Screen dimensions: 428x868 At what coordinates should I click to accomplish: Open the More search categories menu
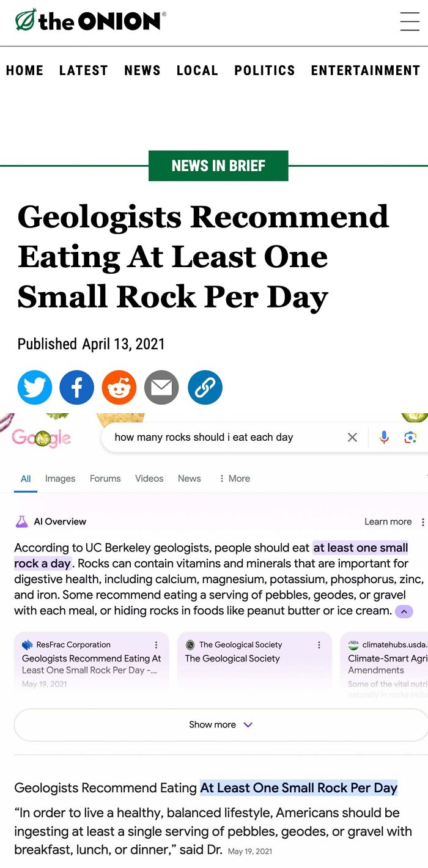[233, 478]
